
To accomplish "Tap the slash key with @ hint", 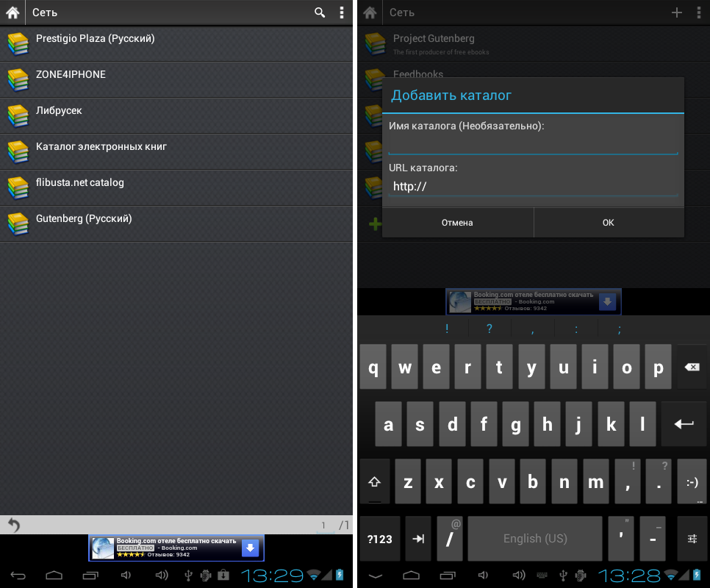I will (x=450, y=539).
